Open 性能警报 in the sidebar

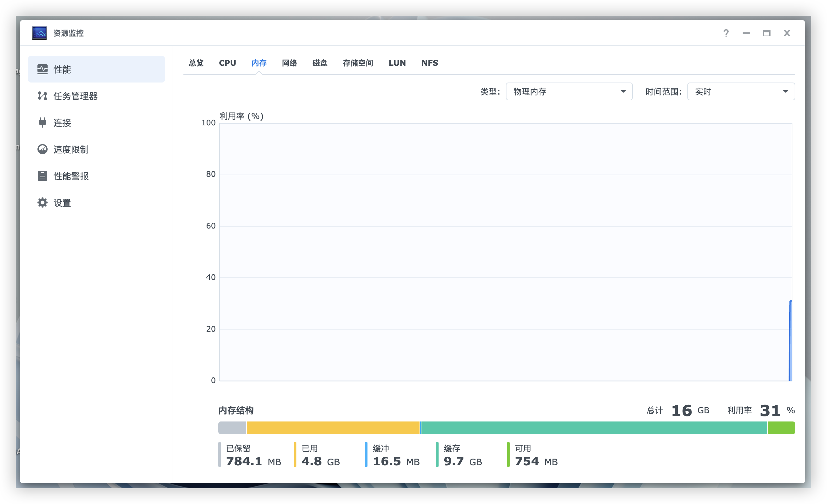tap(96, 176)
